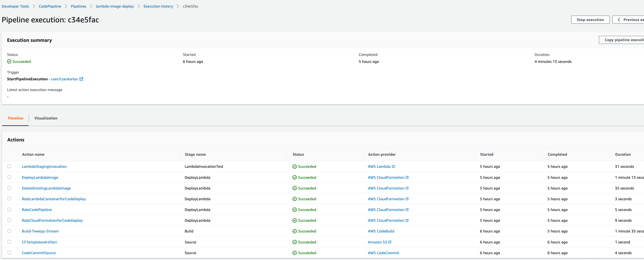Viewport: 644px width, 260px height.
Task: Click external link icon in RoleCloudFormationforCodeDeploy provider cell
Action: pyautogui.click(x=407, y=220)
